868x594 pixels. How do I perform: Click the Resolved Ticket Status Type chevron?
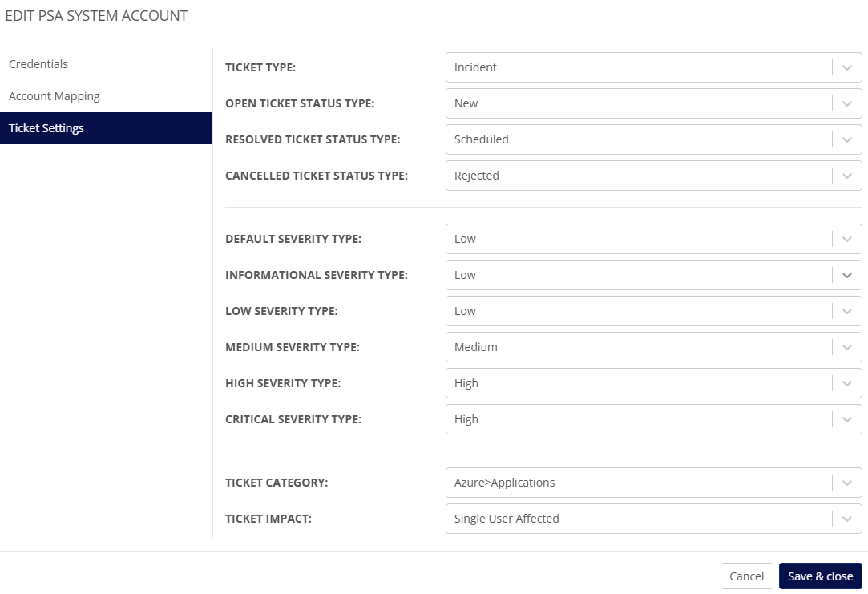847,139
